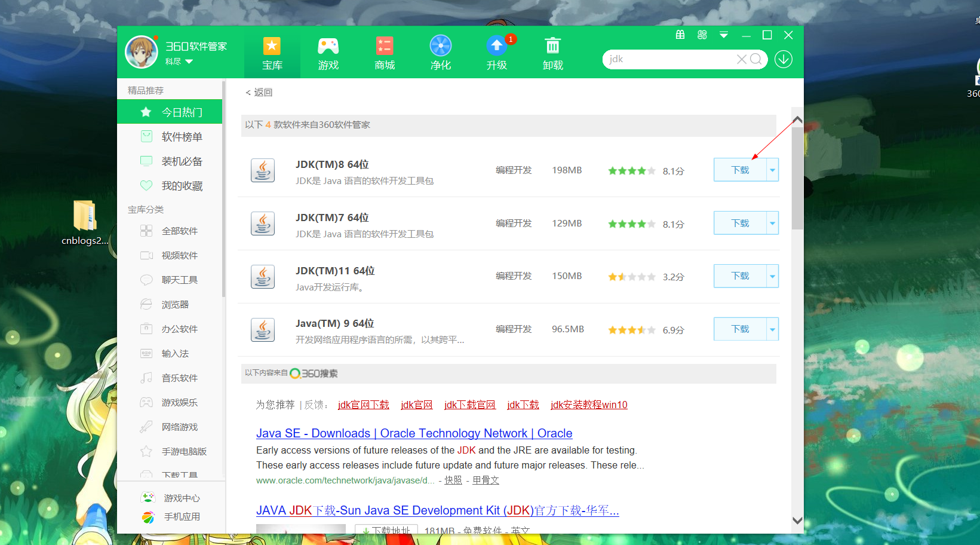Click the results scrollbar down arrow
The height and width of the screenshot is (545, 980).
coord(797,520)
